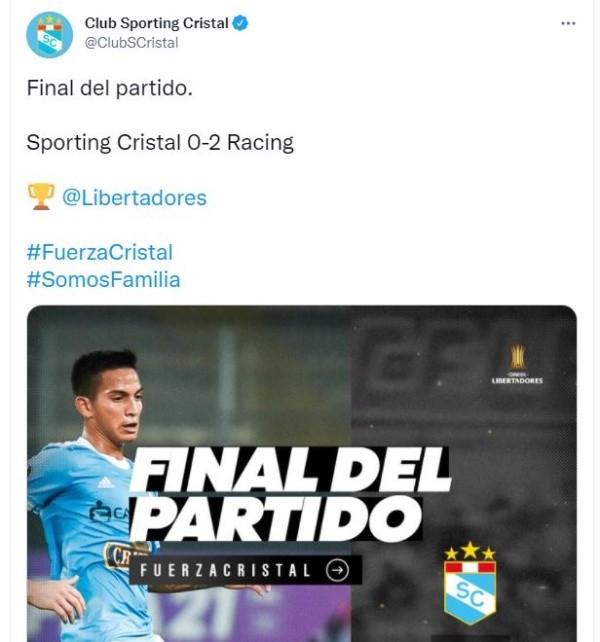Open the #SomosFamilia hashtag
This screenshot has width=600, height=642.
click(x=103, y=280)
